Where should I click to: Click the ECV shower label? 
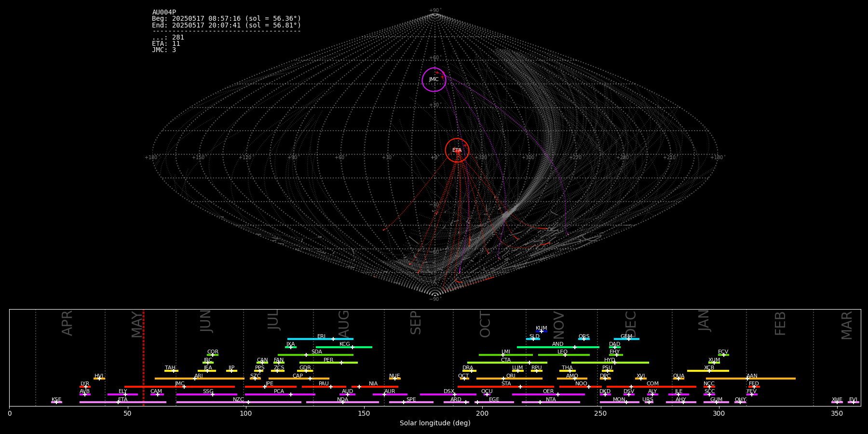723,352
